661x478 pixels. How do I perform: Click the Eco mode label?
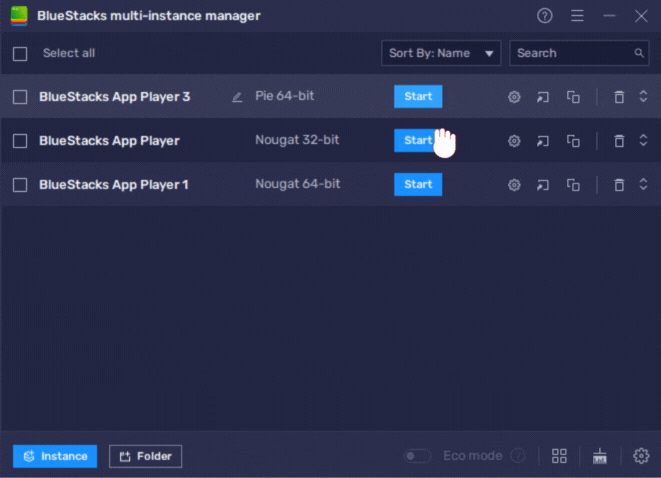(473, 456)
